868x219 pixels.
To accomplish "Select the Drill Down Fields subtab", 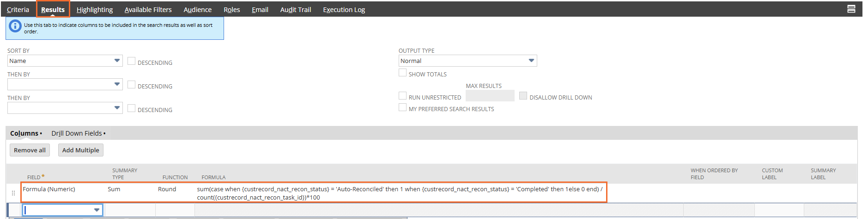I will [x=79, y=133].
